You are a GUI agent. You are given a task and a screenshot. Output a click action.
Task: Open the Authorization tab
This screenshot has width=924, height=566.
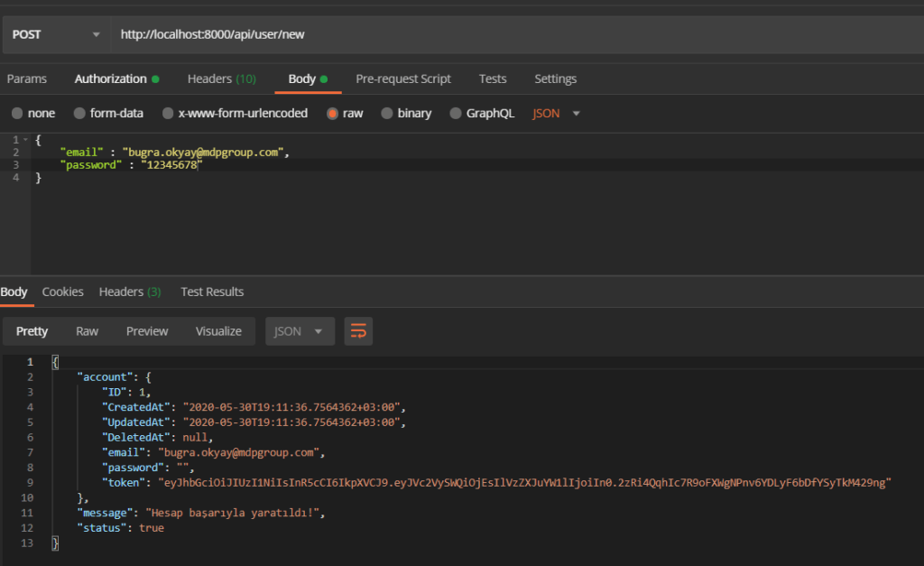[x=116, y=79]
